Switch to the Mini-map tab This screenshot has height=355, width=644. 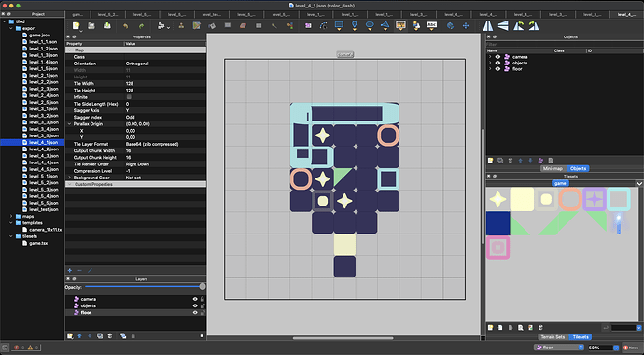coord(553,168)
